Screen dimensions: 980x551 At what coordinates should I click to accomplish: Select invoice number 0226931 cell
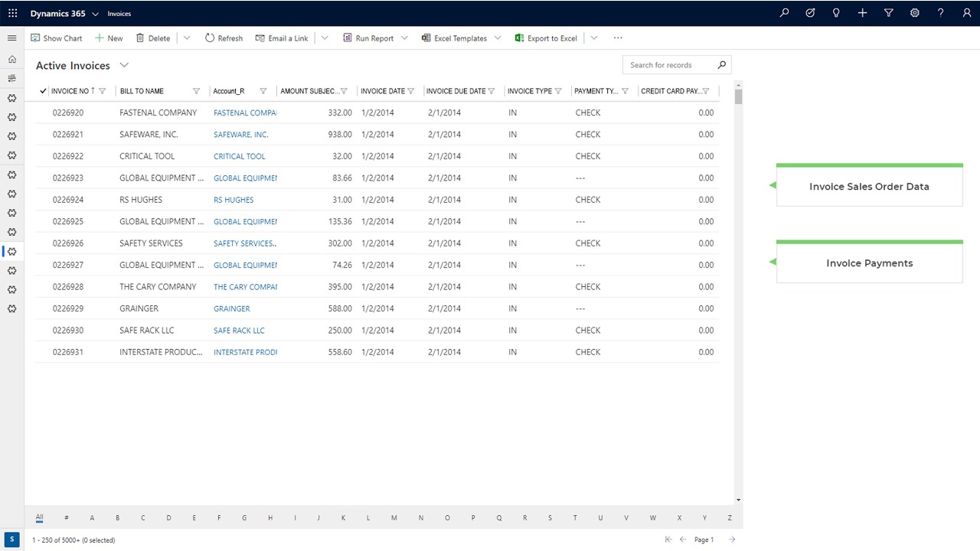(68, 352)
